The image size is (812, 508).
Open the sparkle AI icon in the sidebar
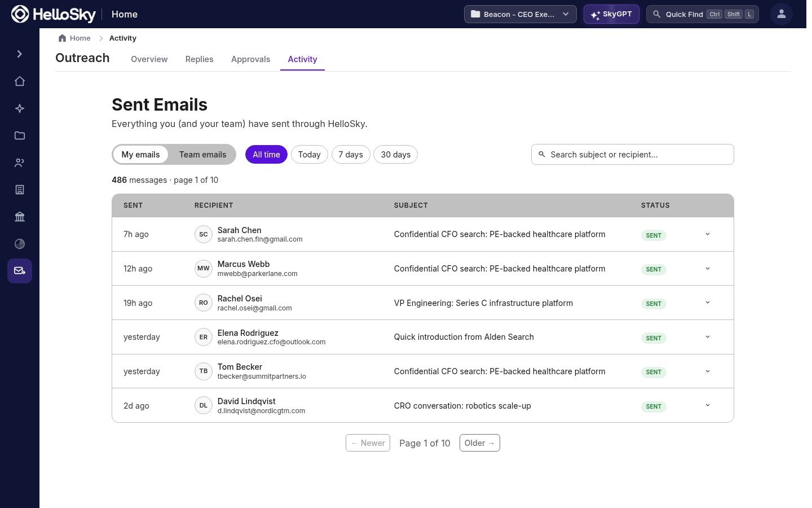tap(20, 108)
